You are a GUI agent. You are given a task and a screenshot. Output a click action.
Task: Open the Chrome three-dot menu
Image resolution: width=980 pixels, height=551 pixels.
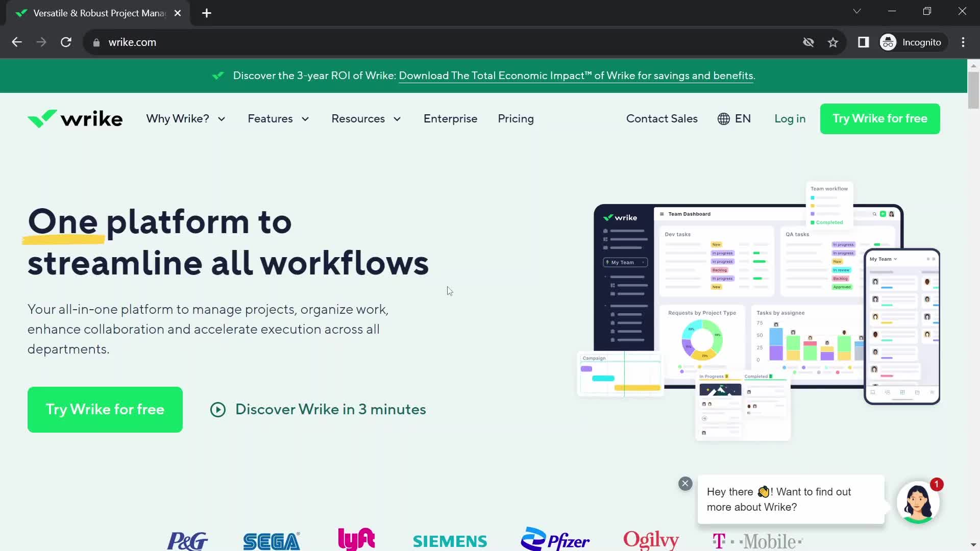click(x=963, y=42)
